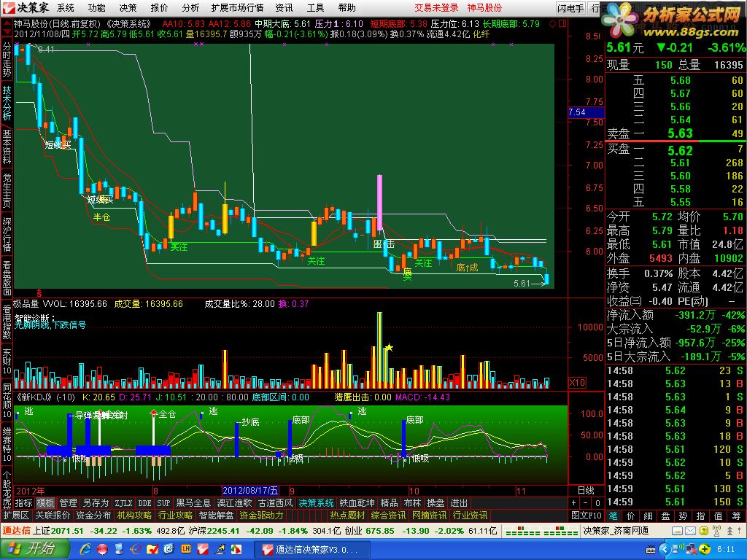Open the 报价 menu
Screen dimensions: 747x560
tap(159, 7)
